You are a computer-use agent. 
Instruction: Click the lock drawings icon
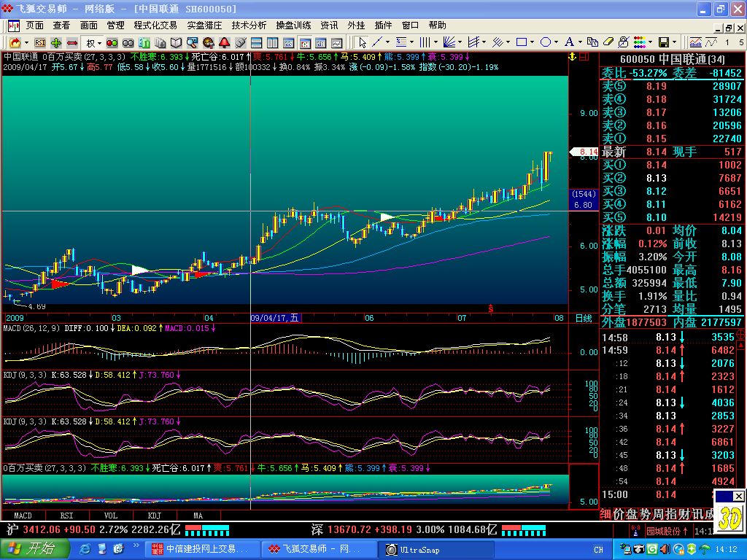pos(624,42)
